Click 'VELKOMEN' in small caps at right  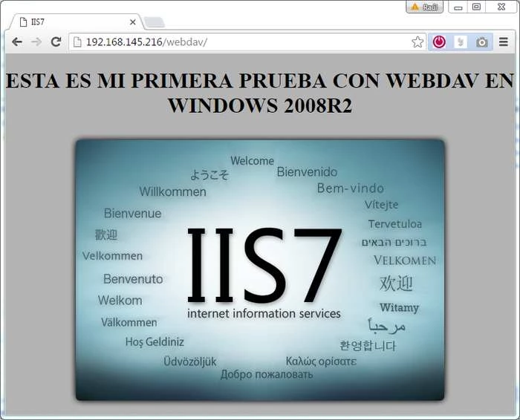[x=405, y=260]
